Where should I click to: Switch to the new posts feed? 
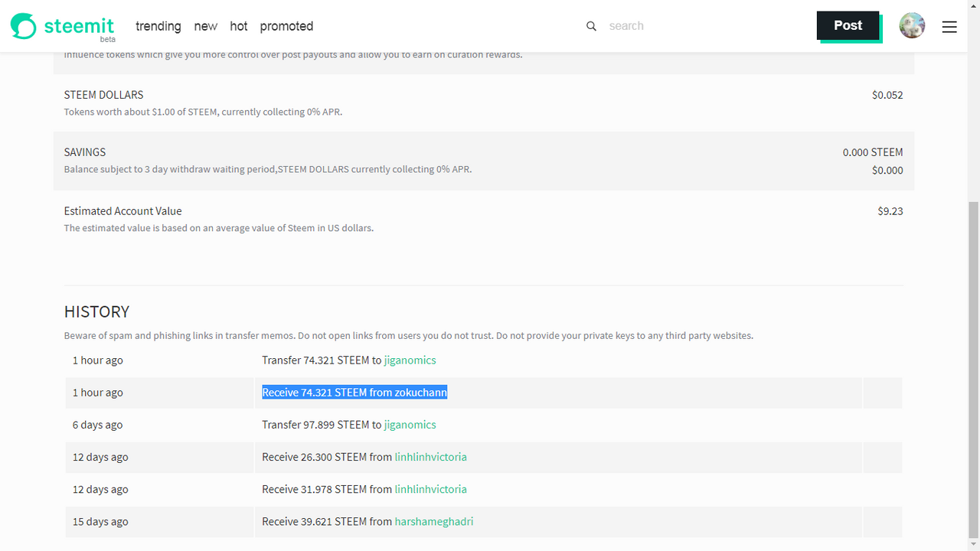205,26
